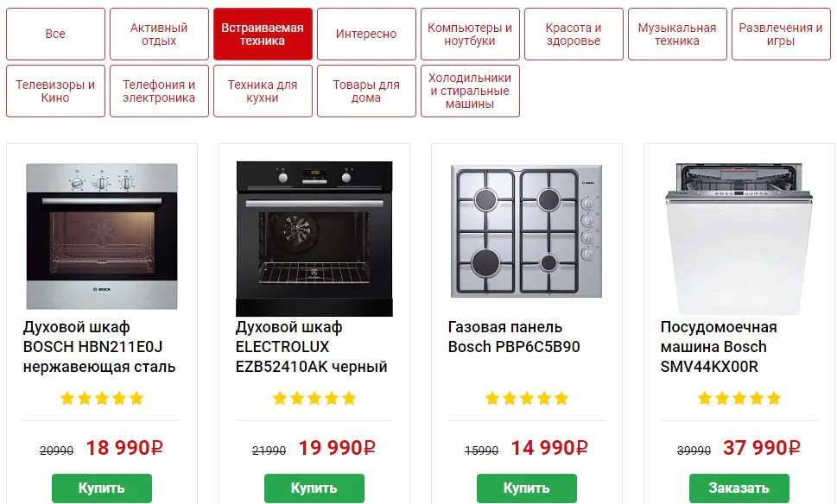This screenshot has width=837, height=504.
Task: Click the first star under Electrolux oven
Action: [280, 399]
